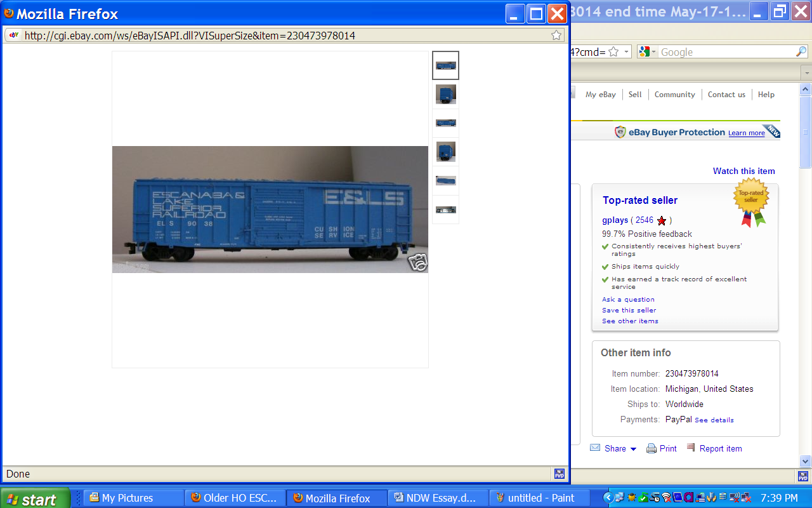The image size is (812, 508).
Task: Open the address bar history dropdown in background window
Action: 627,52
